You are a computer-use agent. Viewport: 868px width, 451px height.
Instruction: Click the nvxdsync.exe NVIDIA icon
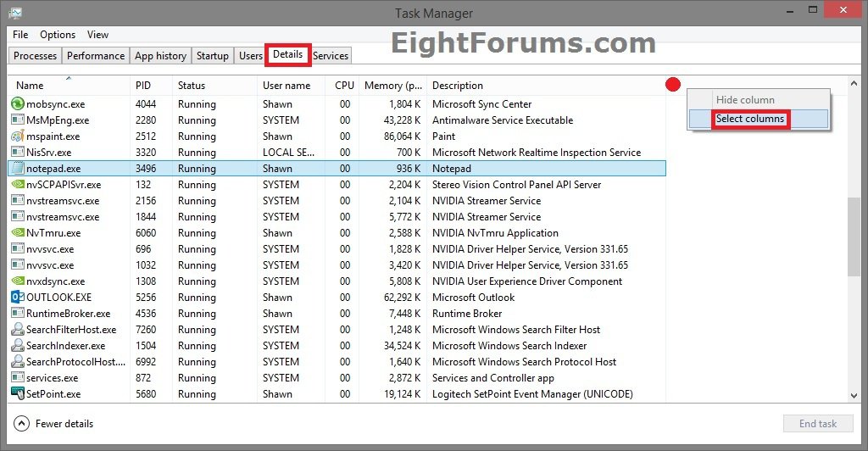pyautogui.click(x=18, y=281)
